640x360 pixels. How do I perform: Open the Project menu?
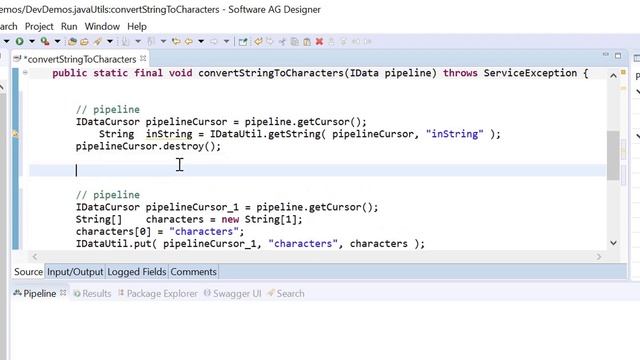coord(39,27)
